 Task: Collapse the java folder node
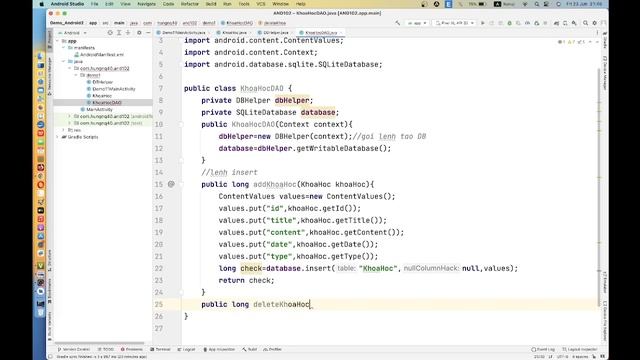click(x=64, y=62)
